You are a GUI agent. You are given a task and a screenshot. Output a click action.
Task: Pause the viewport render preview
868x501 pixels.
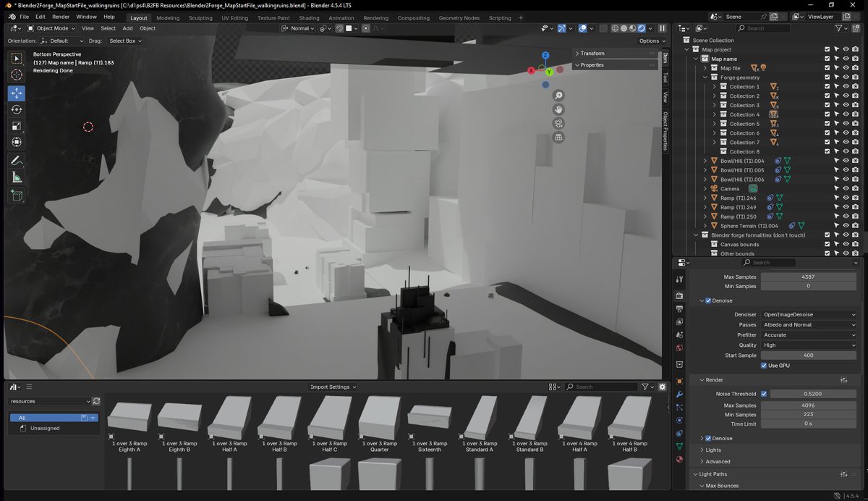(662, 28)
